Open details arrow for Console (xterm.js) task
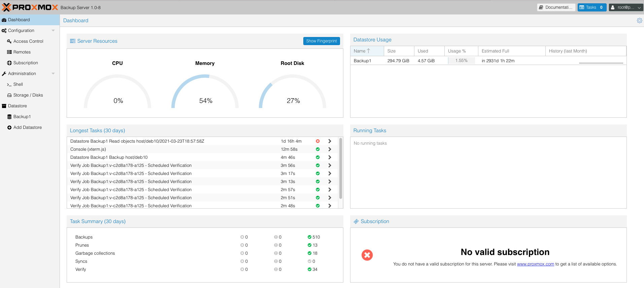 pos(330,149)
